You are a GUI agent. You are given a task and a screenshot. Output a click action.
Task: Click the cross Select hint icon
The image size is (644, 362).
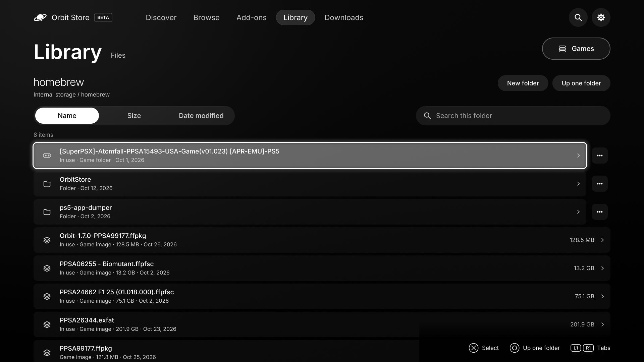point(473,348)
